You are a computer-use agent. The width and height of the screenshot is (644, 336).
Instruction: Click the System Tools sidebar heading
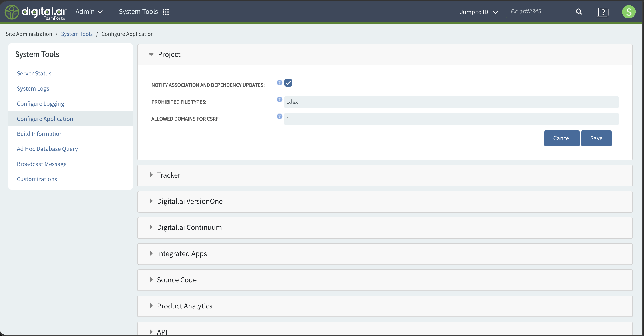(x=37, y=54)
